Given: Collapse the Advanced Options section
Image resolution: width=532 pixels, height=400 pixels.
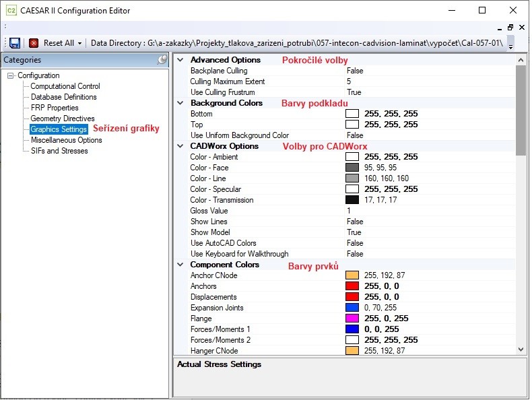Looking at the screenshot, I should 180,60.
